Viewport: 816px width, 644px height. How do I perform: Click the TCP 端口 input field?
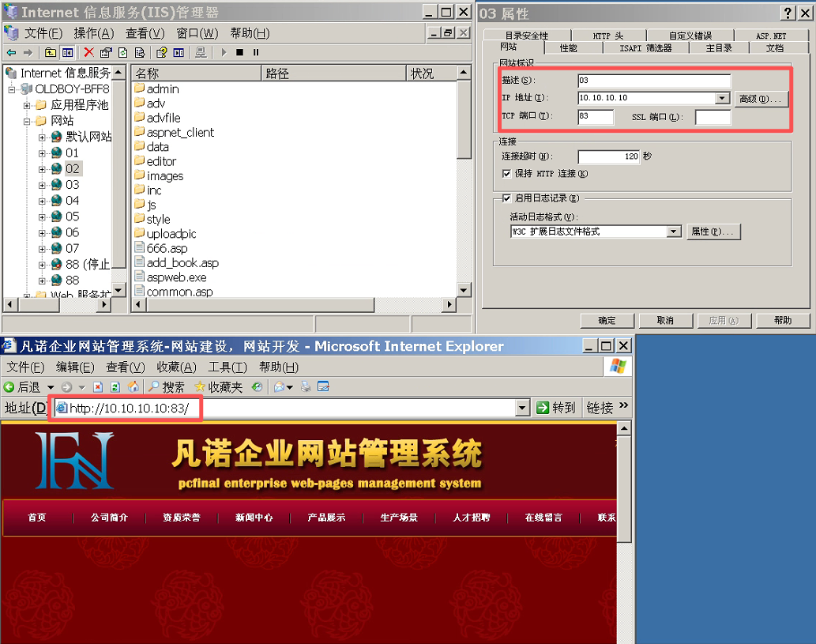596,117
